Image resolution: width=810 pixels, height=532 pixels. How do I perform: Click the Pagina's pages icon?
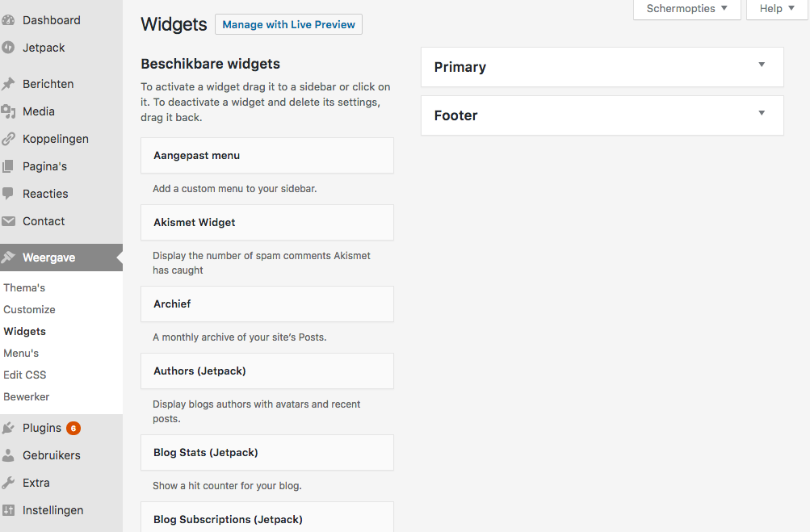click(x=8, y=166)
